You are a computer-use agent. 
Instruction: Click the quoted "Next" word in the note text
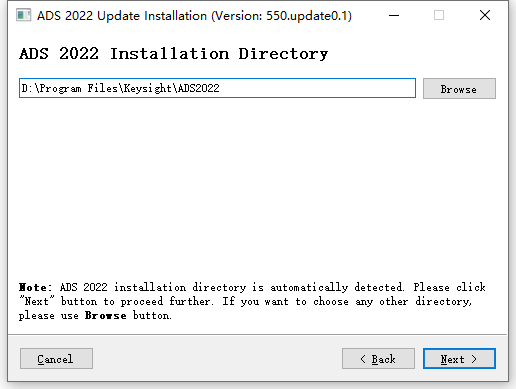point(36,301)
